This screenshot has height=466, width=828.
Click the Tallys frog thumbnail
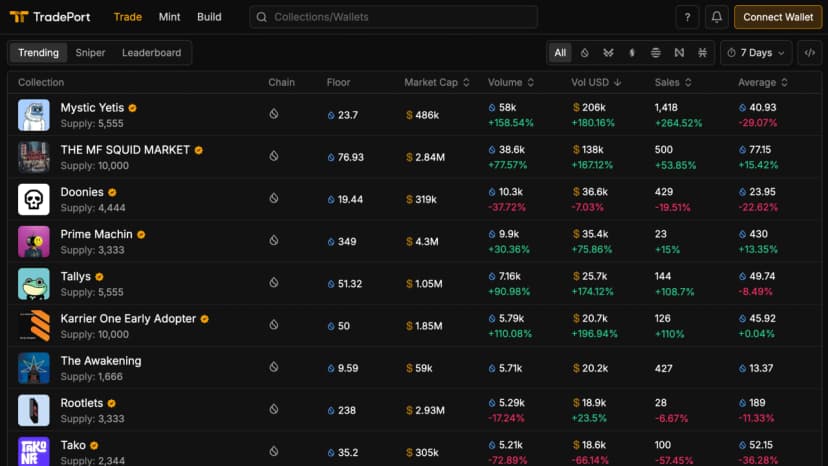(34, 284)
